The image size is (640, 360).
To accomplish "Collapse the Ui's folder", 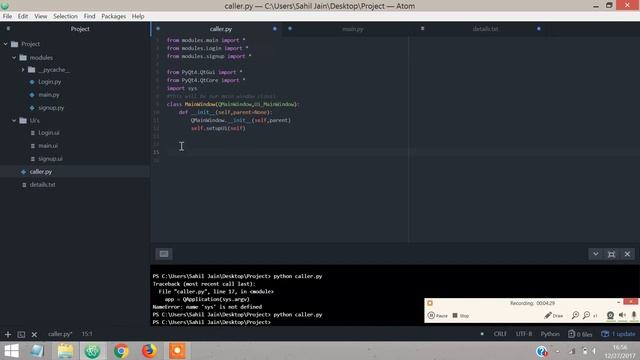I will pos(14,120).
